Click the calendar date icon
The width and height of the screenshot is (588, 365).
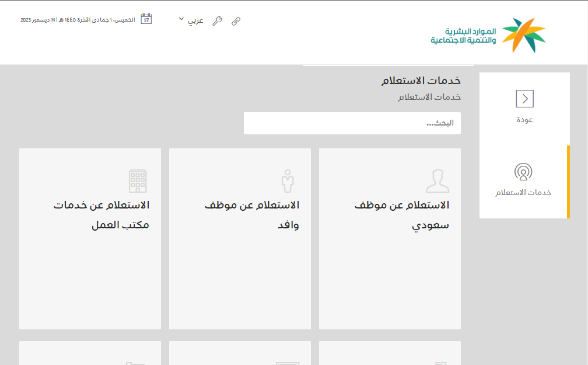(x=146, y=19)
